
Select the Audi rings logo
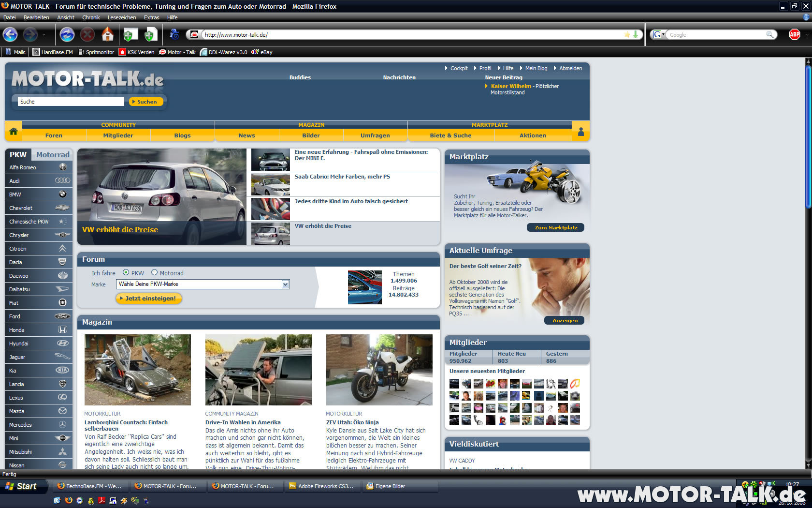click(62, 180)
